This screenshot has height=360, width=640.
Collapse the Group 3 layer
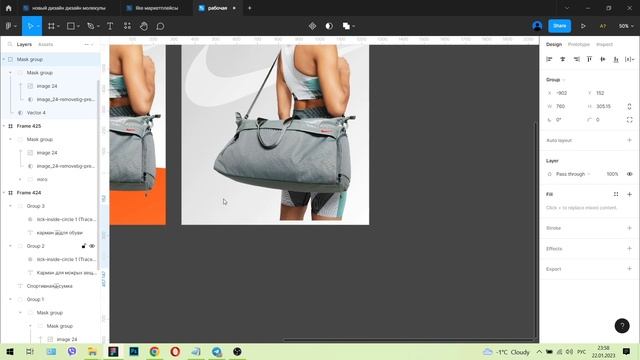[10, 206]
